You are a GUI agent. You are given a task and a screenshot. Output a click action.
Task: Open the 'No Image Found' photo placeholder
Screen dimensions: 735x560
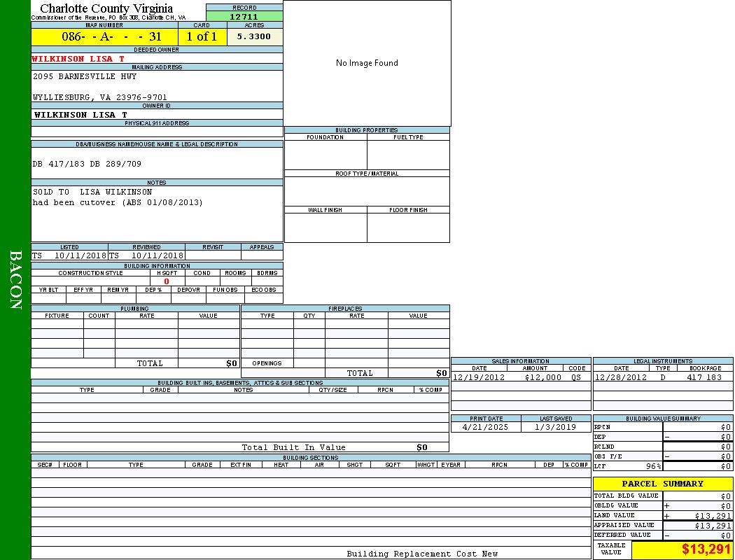(x=367, y=63)
